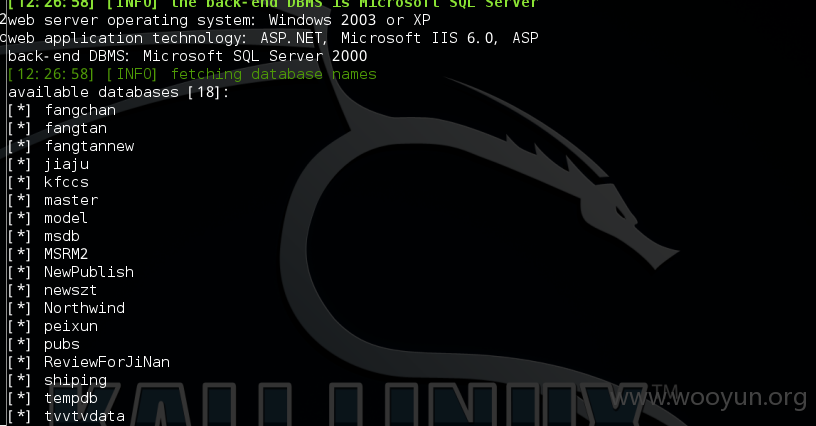Screen dimensions: 816x426
Task: Click the 'jiaju' database name
Action: 67,164
